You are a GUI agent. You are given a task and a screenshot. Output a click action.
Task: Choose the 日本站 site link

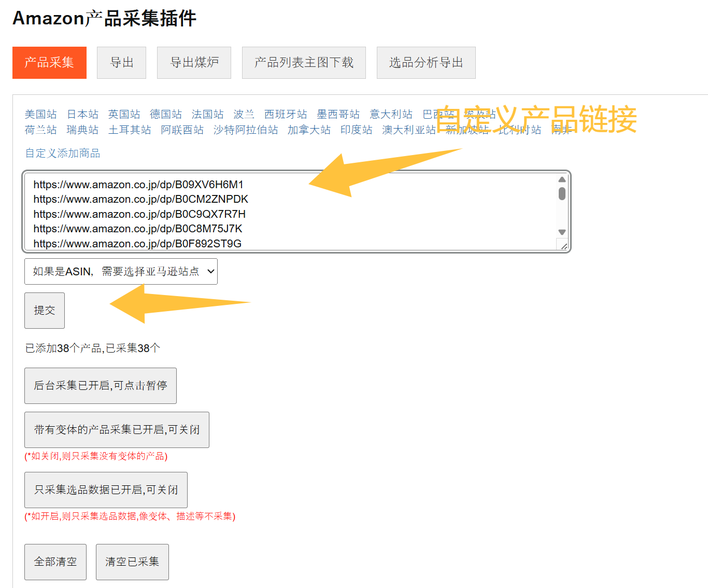(x=82, y=114)
